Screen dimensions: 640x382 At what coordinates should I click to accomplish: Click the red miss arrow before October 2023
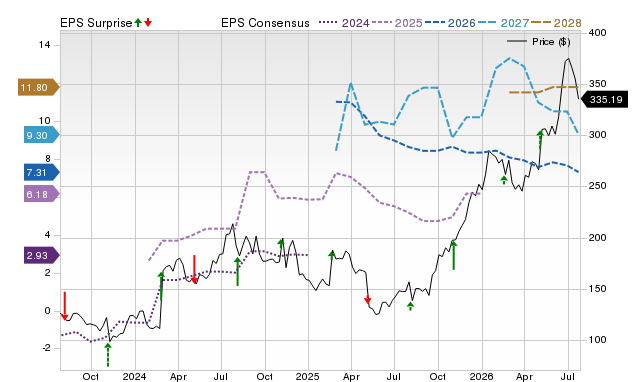click(64, 306)
